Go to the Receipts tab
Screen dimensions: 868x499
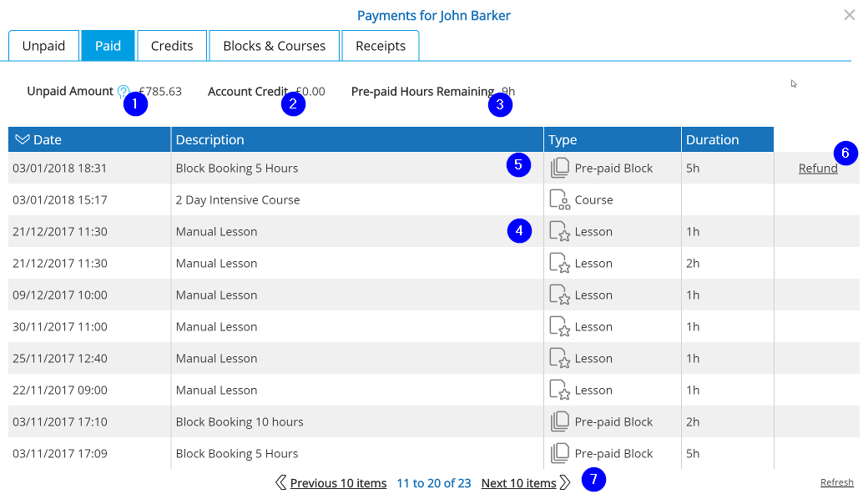coord(381,45)
